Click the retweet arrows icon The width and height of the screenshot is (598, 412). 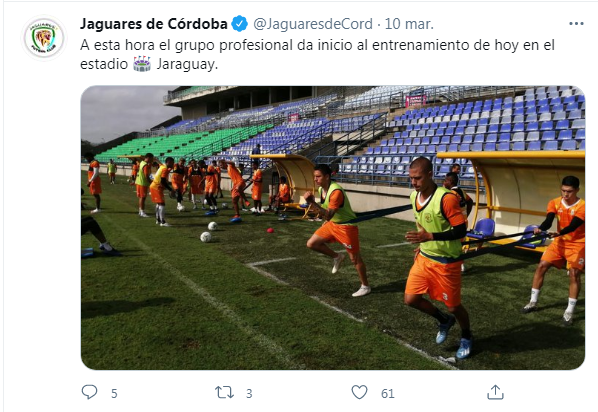(224, 392)
